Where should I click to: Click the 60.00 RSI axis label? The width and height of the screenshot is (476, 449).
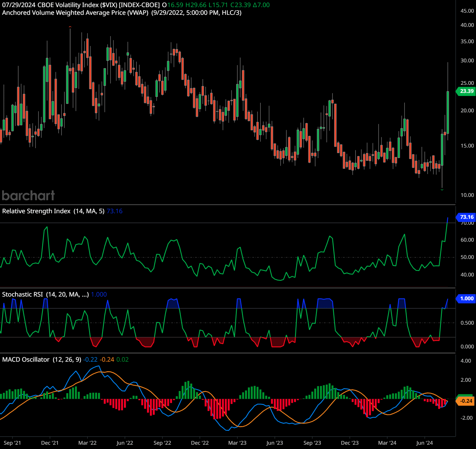click(x=467, y=240)
